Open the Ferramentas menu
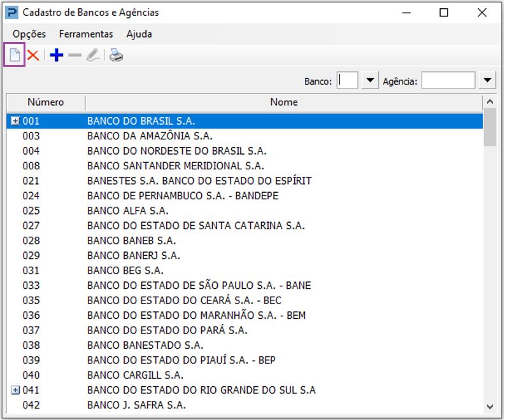Screen dimensions: 505x420 [86, 34]
